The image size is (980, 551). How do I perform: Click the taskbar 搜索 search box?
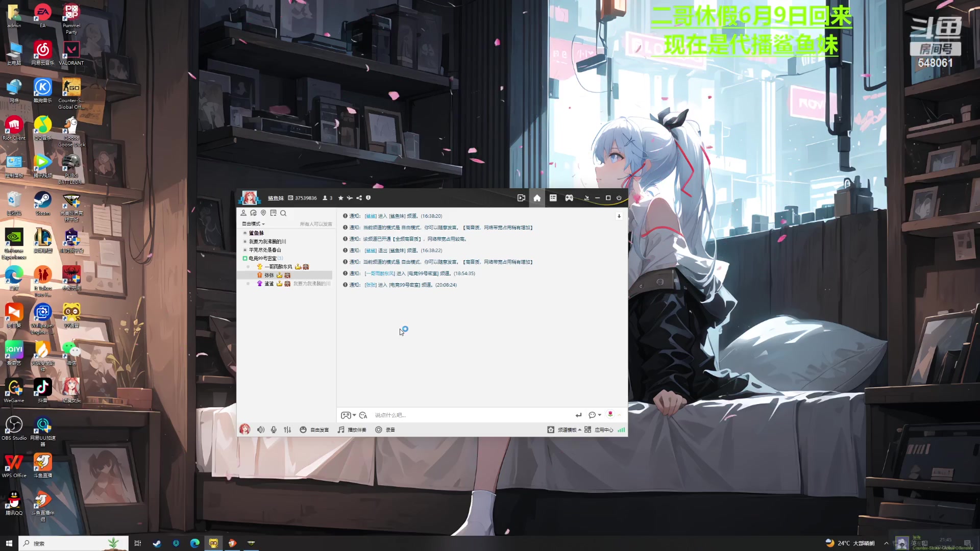pos(73,543)
